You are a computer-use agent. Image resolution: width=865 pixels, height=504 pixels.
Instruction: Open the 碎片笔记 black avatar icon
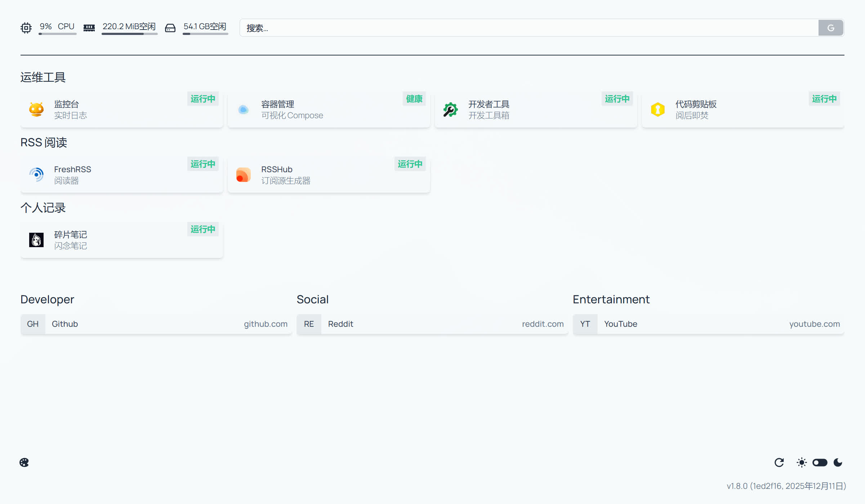pos(36,240)
